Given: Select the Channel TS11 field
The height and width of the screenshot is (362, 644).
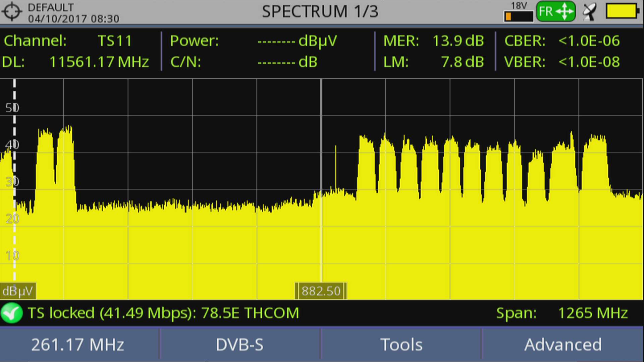Looking at the screenshot, I should click(x=114, y=41).
